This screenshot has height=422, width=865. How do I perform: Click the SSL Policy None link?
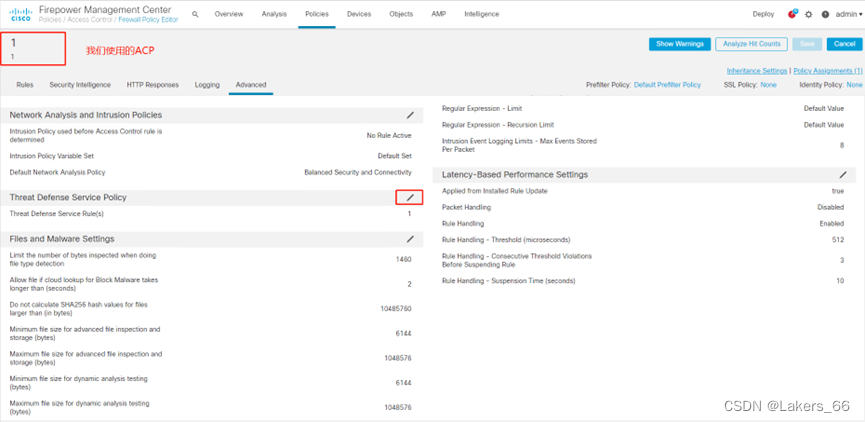pos(768,85)
